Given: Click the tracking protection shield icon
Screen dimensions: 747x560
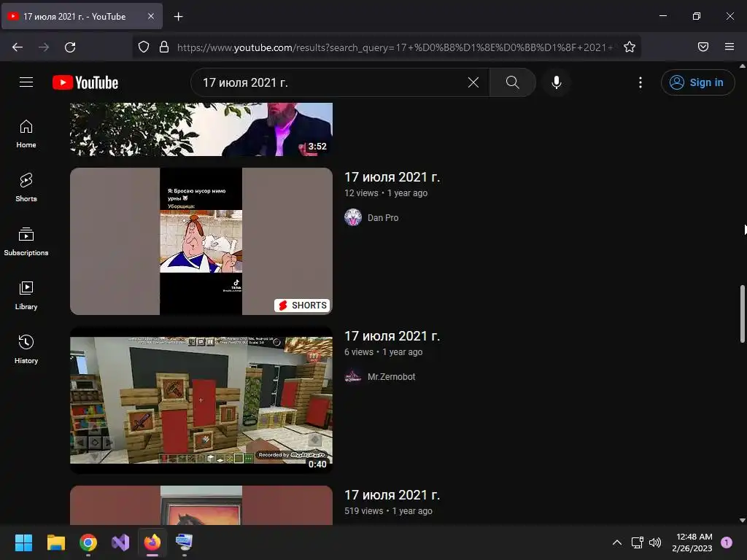Looking at the screenshot, I should 144,47.
